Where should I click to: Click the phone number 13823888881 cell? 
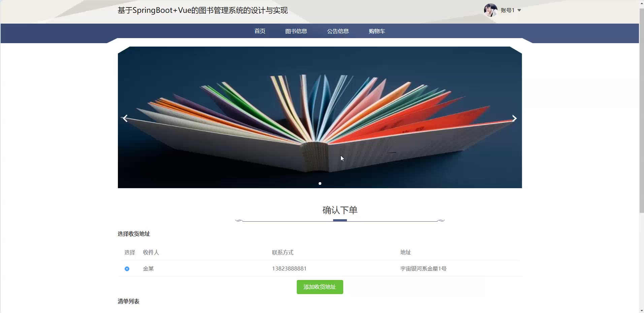click(289, 268)
